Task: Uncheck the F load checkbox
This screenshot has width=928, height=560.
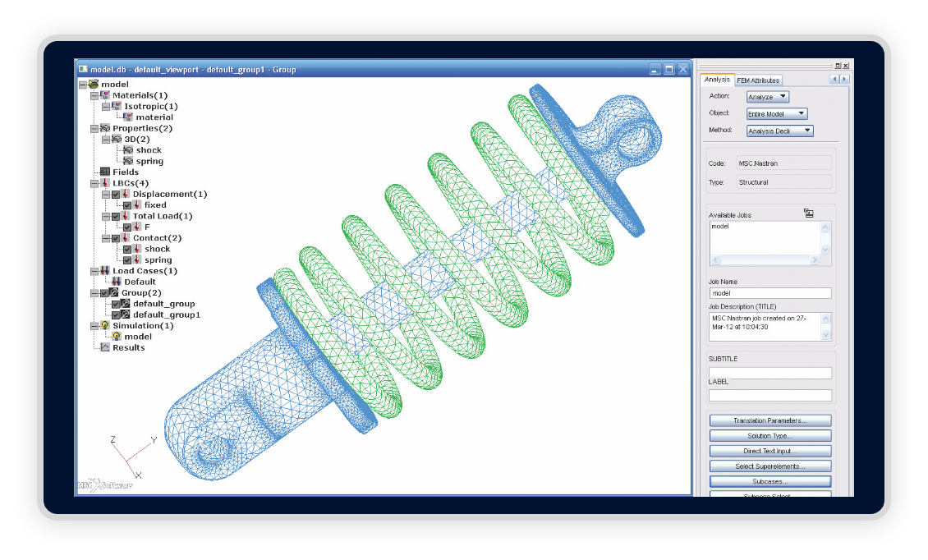Action: tap(127, 227)
